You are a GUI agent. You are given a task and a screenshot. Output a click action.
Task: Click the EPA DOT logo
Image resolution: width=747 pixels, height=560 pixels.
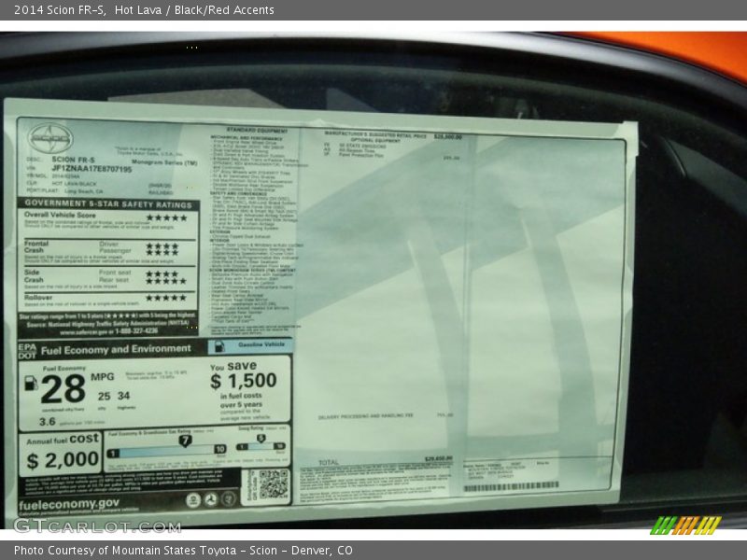pyautogui.click(x=27, y=351)
